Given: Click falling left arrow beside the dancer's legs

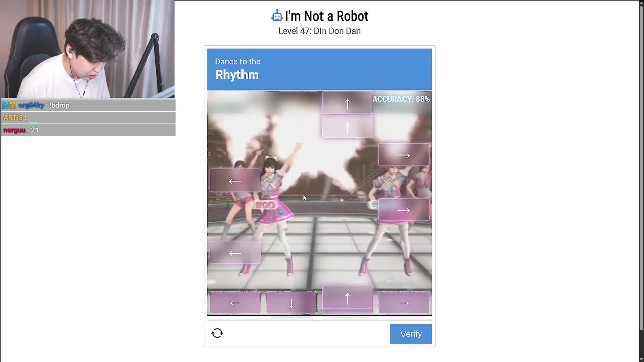Looking at the screenshot, I should tap(235, 253).
